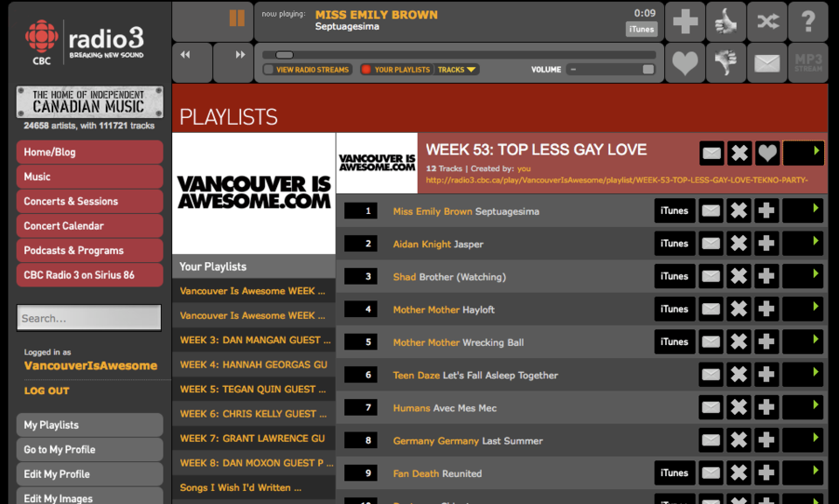Select playlist WEEK 5: TEGAN QUIN GUEST
Screen dimensions: 839x504
point(253,389)
